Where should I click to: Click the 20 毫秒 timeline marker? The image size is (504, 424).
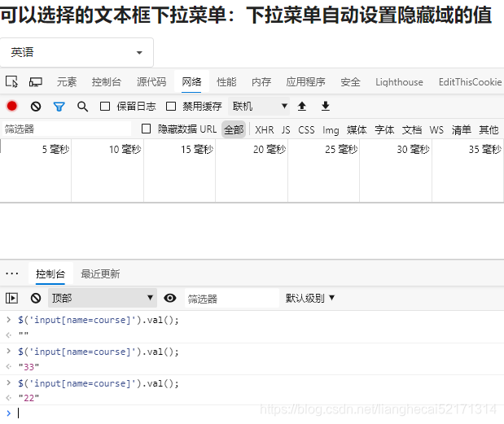(270, 149)
